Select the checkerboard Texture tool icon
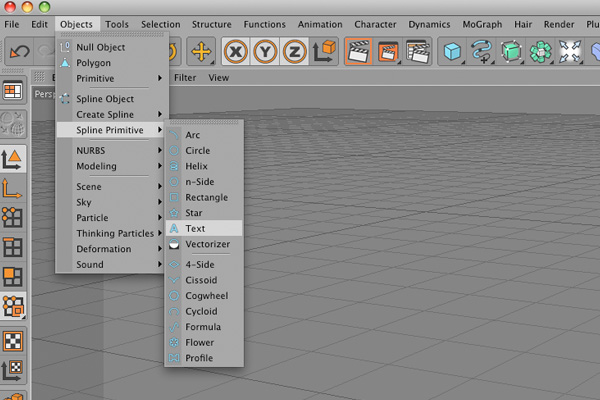Image resolution: width=600 pixels, height=400 pixels. [x=13, y=341]
